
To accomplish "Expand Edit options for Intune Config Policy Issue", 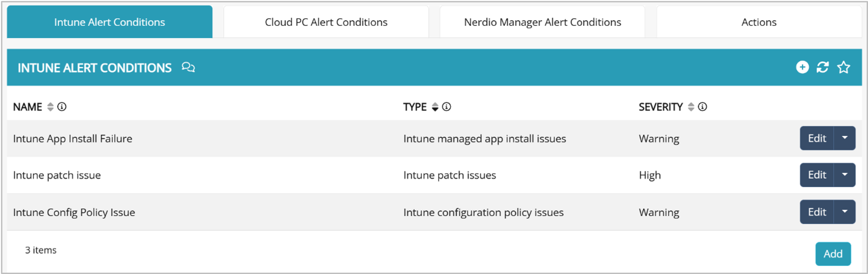I will (x=844, y=211).
